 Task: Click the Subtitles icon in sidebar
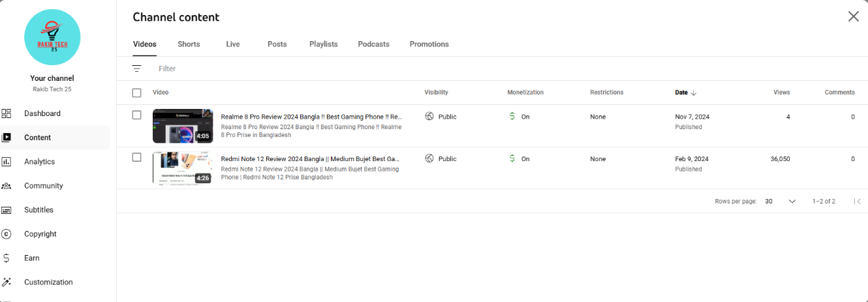click(7, 210)
